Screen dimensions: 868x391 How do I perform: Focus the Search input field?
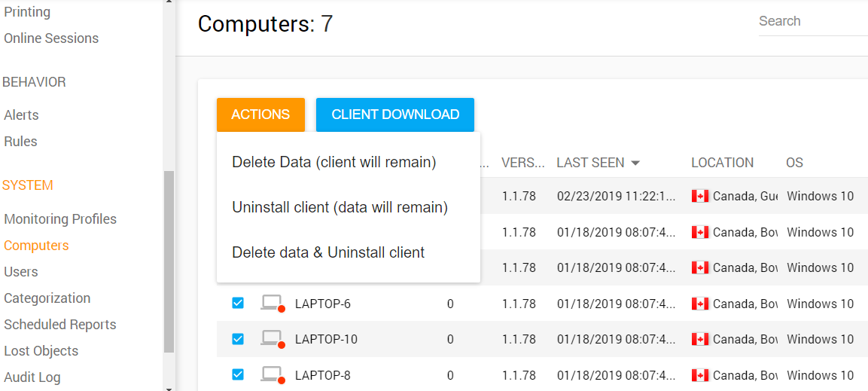(x=812, y=21)
